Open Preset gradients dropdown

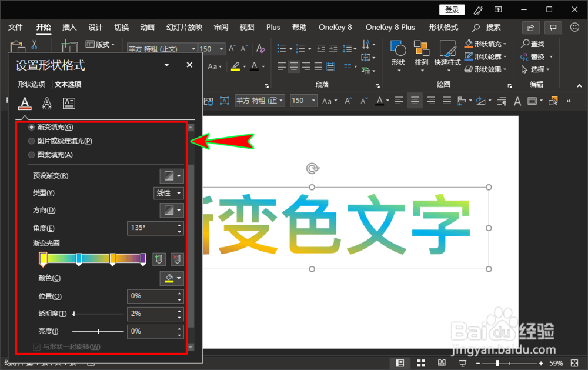[172, 176]
